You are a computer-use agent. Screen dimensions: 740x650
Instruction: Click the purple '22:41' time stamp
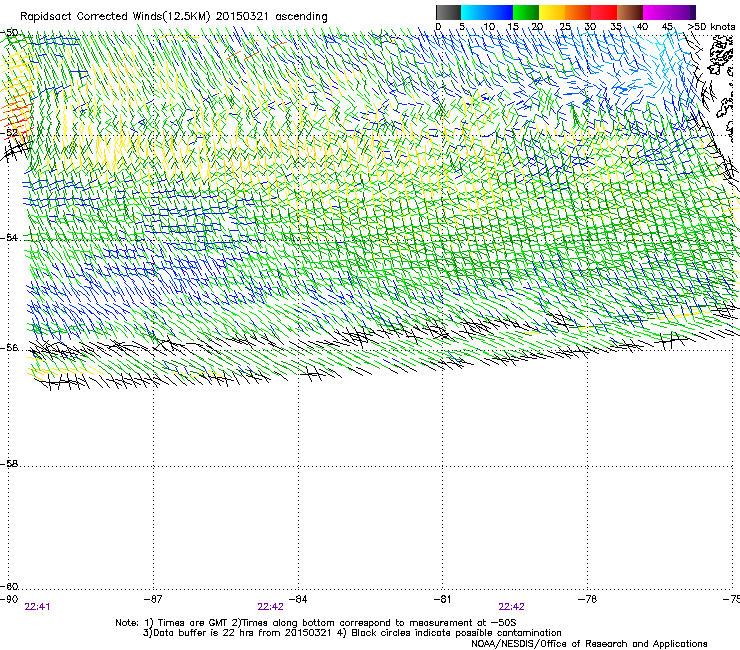[x=37, y=607]
